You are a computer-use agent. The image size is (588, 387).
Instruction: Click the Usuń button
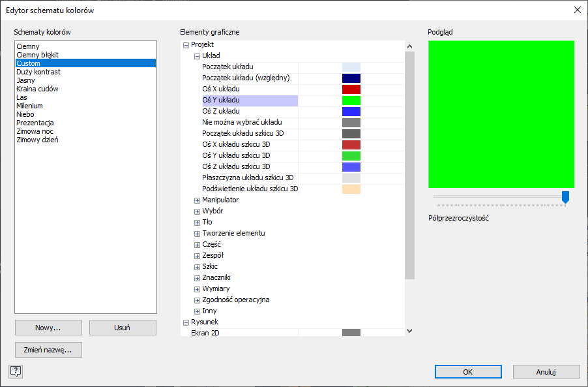click(123, 328)
